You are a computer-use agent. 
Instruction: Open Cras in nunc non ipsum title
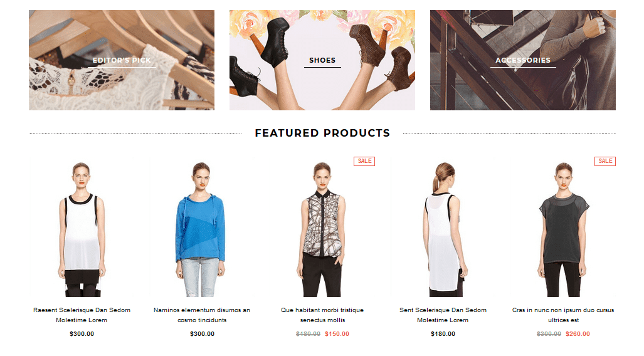563,315
